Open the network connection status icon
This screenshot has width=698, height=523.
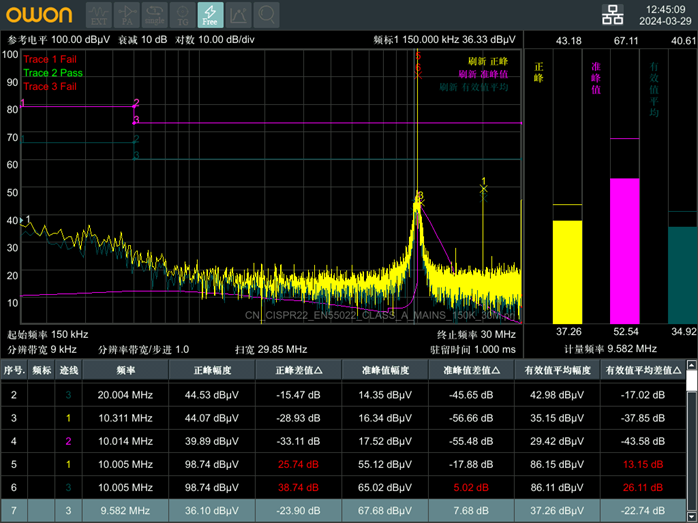click(x=612, y=14)
